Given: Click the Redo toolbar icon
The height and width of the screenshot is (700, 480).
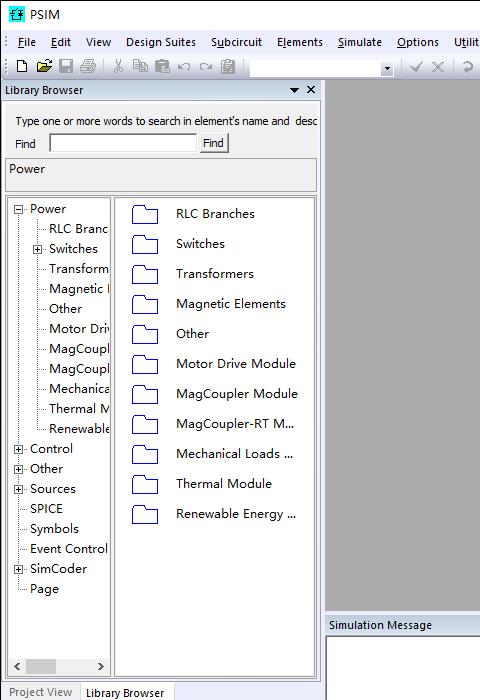Looking at the screenshot, I should [x=206, y=67].
